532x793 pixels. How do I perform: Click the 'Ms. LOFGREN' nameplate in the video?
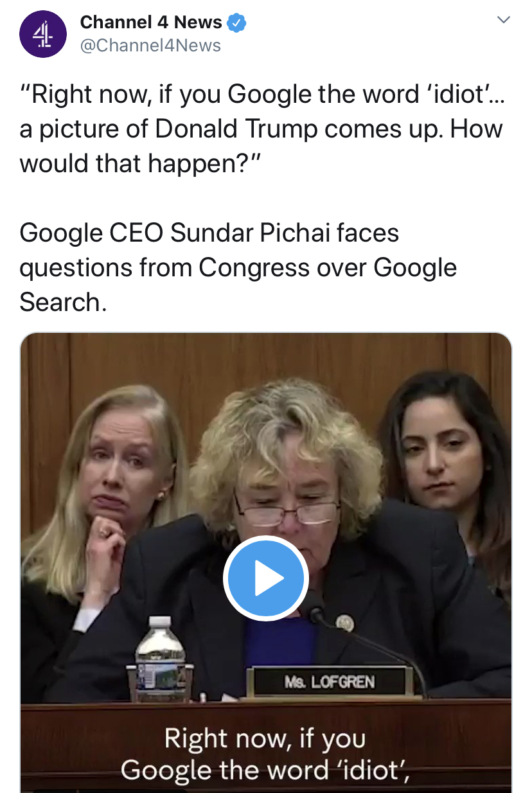click(330, 681)
